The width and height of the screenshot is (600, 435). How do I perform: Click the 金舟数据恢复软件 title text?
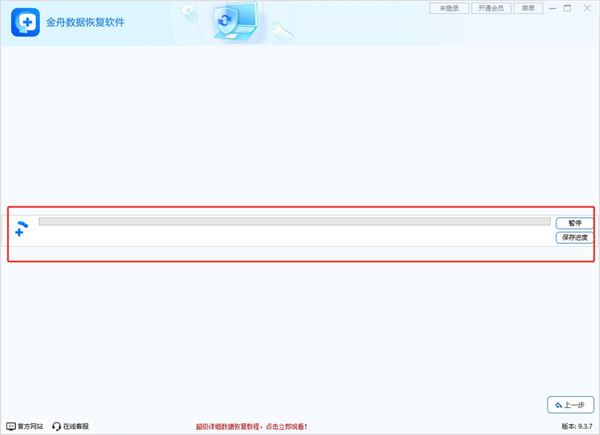point(85,22)
